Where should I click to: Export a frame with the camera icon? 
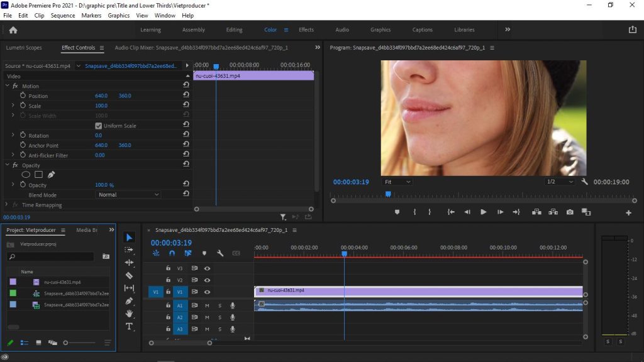[x=569, y=212]
